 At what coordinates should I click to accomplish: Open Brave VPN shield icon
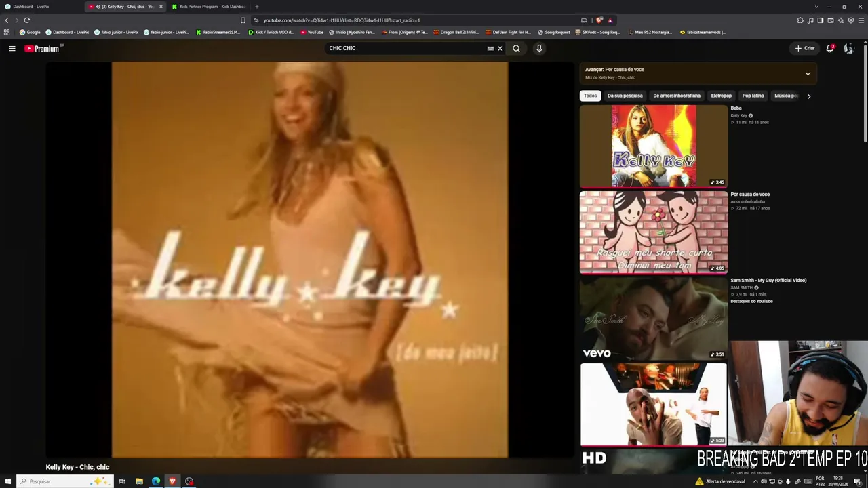click(851, 20)
